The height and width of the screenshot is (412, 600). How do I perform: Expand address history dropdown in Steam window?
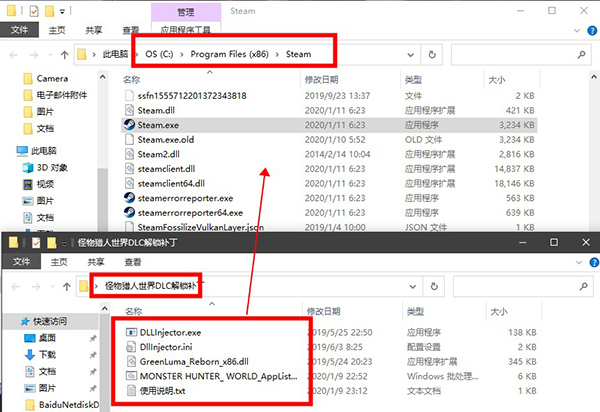pyautogui.click(x=411, y=55)
